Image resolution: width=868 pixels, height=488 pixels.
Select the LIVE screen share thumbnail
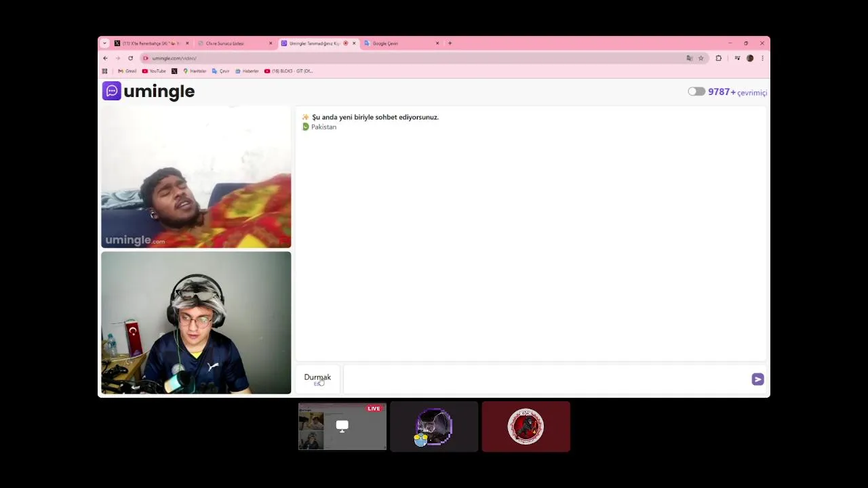pos(342,426)
